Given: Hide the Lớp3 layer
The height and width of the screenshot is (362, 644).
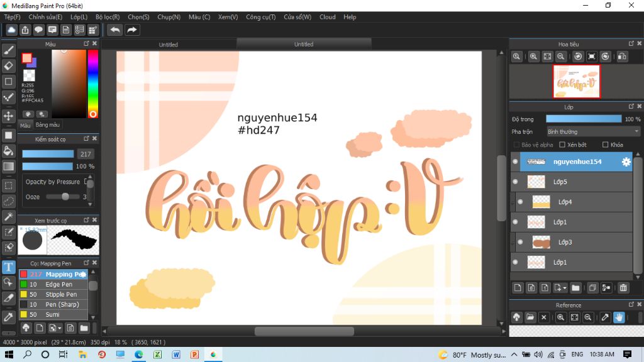Looking at the screenshot, I should [520, 242].
